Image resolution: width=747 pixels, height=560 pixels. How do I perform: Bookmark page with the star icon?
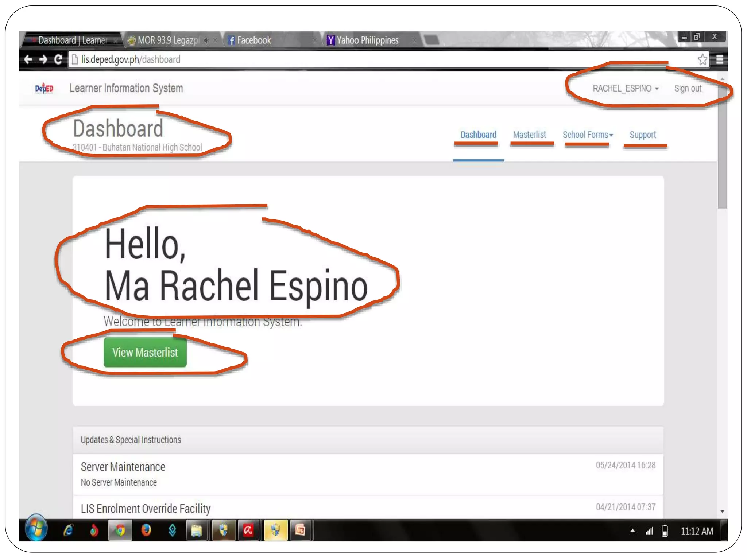[x=702, y=59]
